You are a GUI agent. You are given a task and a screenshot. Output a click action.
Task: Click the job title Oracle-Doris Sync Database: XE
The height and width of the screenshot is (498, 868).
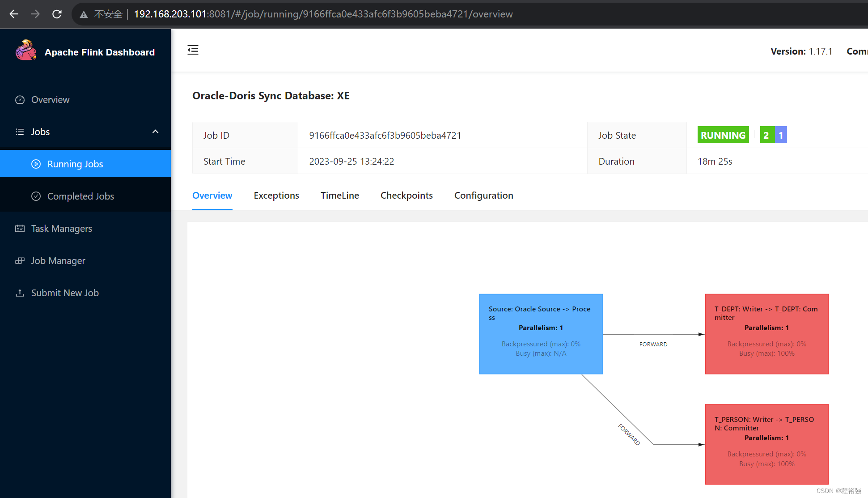271,96
